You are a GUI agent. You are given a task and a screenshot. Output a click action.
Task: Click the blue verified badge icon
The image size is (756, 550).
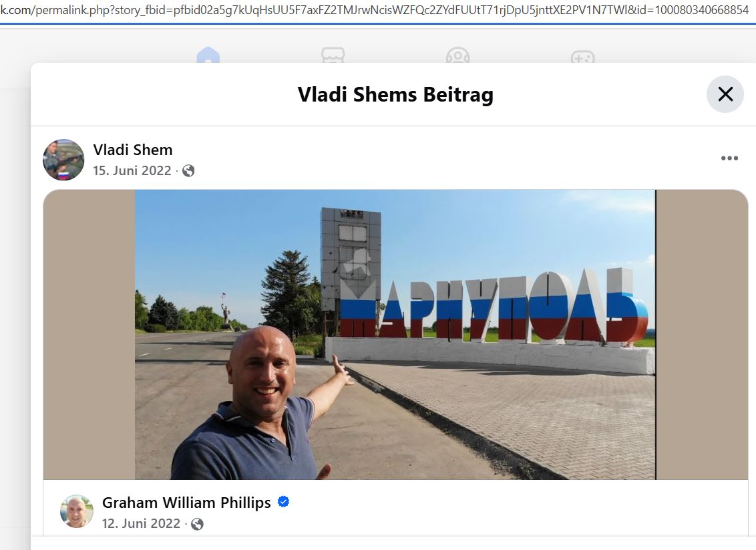click(283, 503)
